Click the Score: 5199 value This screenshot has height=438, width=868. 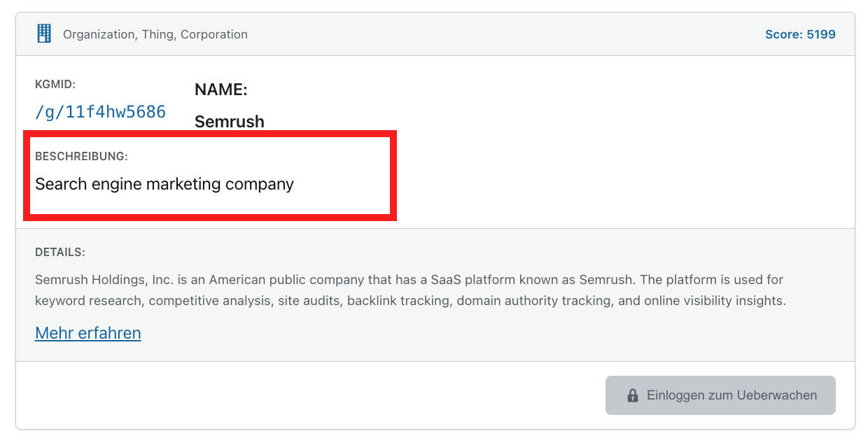[x=800, y=34]
